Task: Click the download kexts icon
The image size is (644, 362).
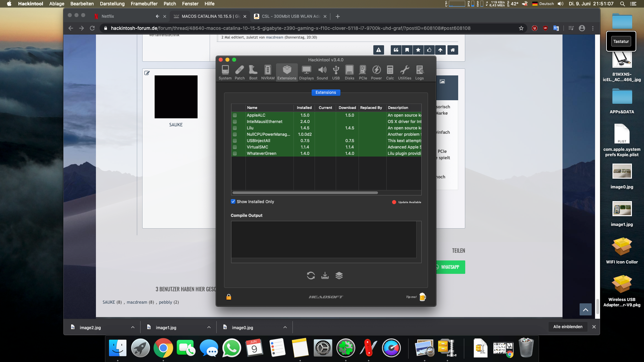Action: pyautogui.click(x=325, y=276)
